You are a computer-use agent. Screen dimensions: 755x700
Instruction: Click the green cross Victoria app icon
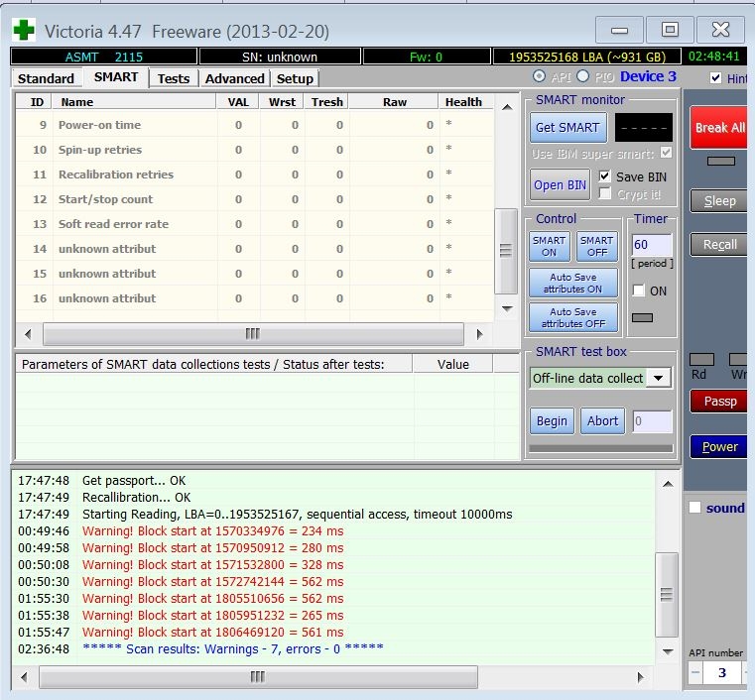pyautogui.click(x=24, y=31)
